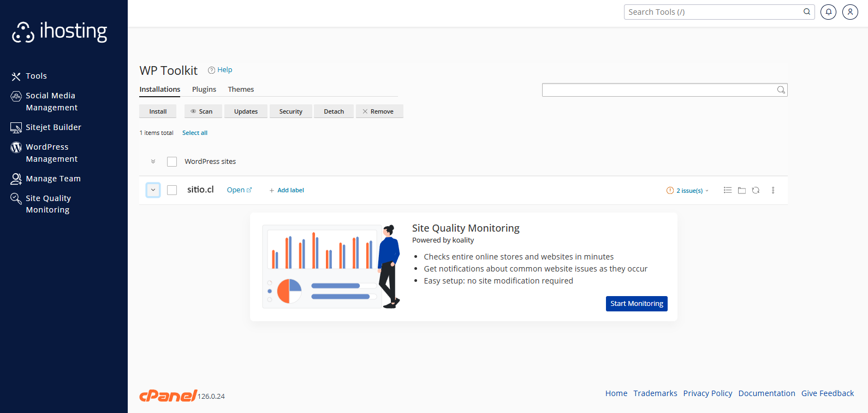Viewport: 868px width, 413px height.
Task: Click the Site Quality Monitoring heading
Action: click(466, 228)
